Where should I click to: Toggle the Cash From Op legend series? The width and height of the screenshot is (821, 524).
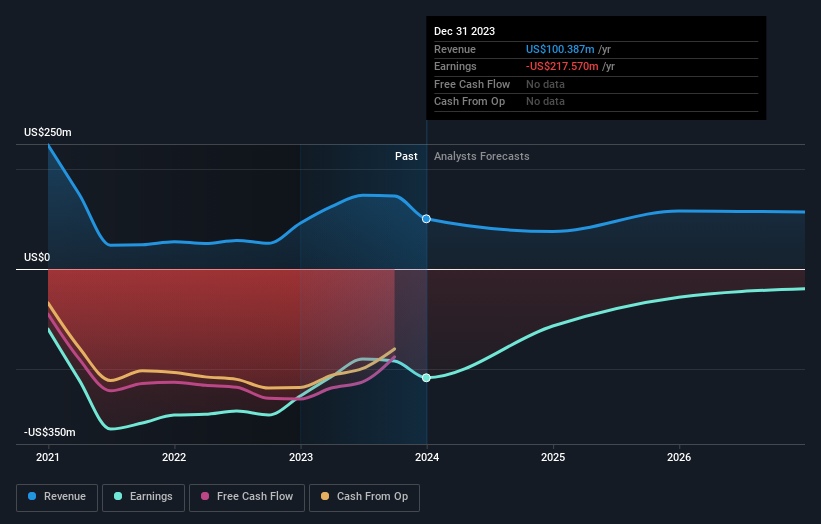point(364,497)
